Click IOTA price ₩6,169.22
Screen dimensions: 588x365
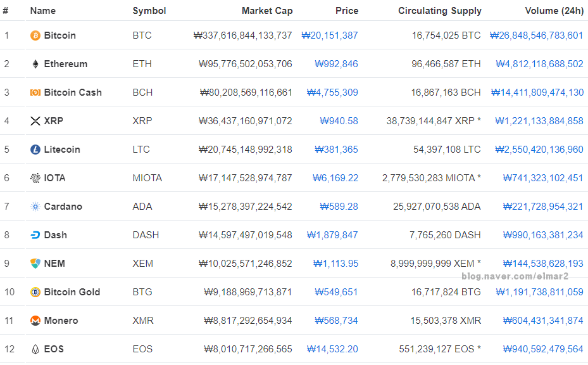(x=335, y=178)
